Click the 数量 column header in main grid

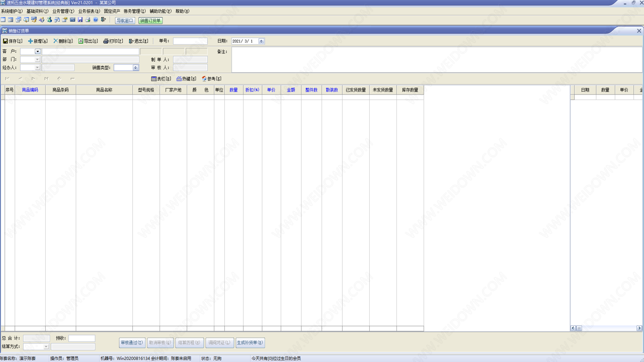tap(233, 90)
